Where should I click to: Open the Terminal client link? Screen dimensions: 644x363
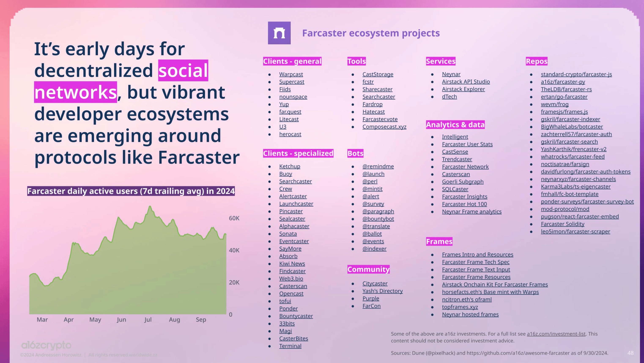(x=290, y=346)
